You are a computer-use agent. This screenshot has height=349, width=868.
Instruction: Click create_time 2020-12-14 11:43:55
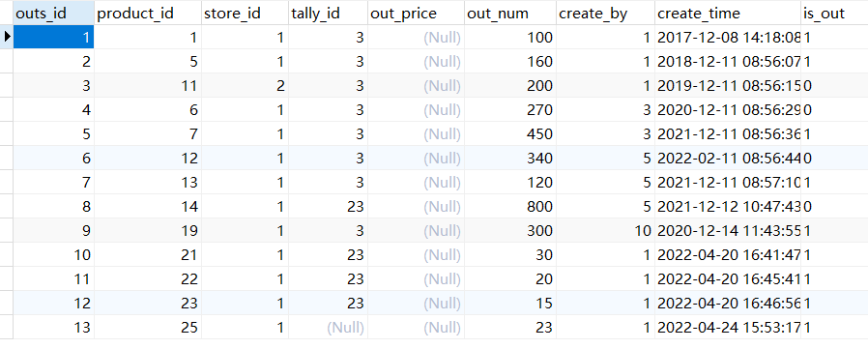coord(728,230)
